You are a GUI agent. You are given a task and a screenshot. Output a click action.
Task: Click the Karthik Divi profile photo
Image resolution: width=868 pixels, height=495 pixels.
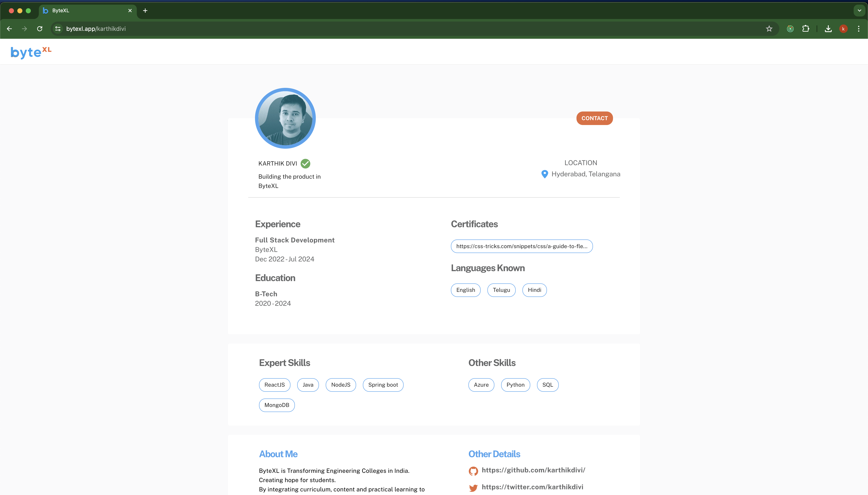click(285, 118)
